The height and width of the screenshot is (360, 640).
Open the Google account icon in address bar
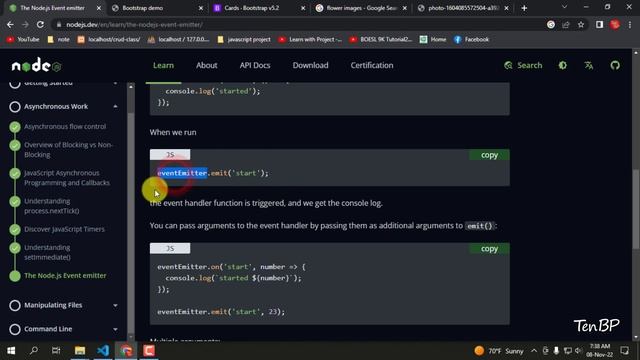[551, 24]
